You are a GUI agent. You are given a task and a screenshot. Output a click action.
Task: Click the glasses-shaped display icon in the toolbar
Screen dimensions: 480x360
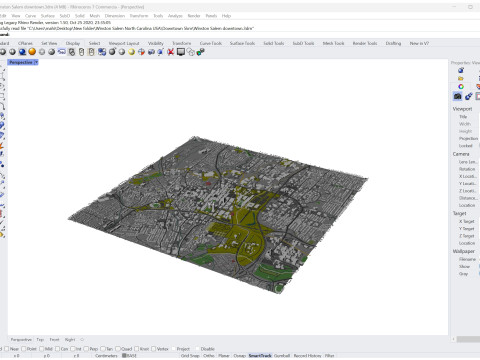(62, 52)
